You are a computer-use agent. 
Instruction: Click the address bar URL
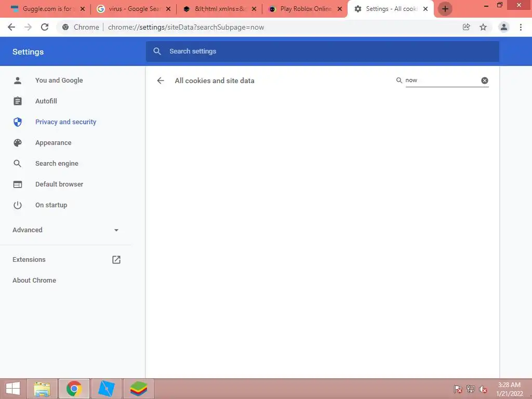click(186, 27)
